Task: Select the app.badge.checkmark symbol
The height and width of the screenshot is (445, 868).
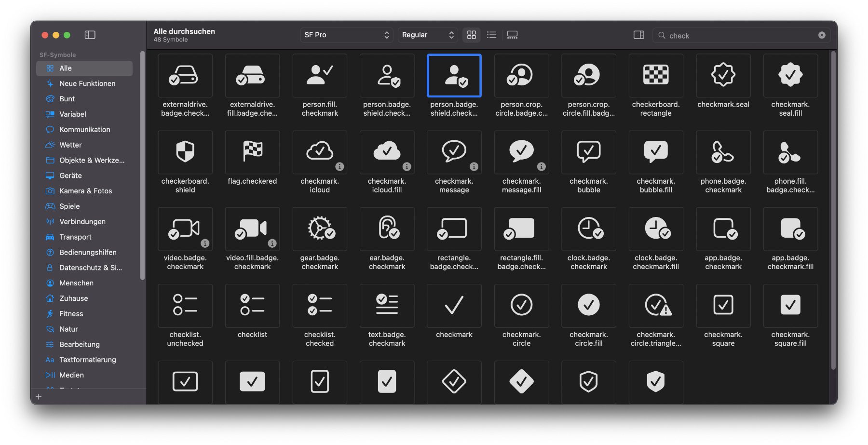Action: pyautogui.click(x=723, y=229)
